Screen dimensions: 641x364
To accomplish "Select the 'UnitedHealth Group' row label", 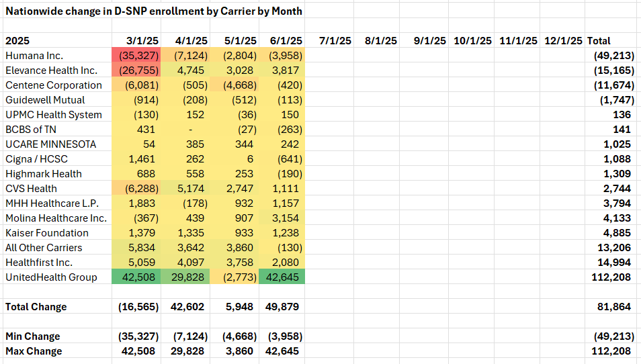I will (x=58, y=277).
